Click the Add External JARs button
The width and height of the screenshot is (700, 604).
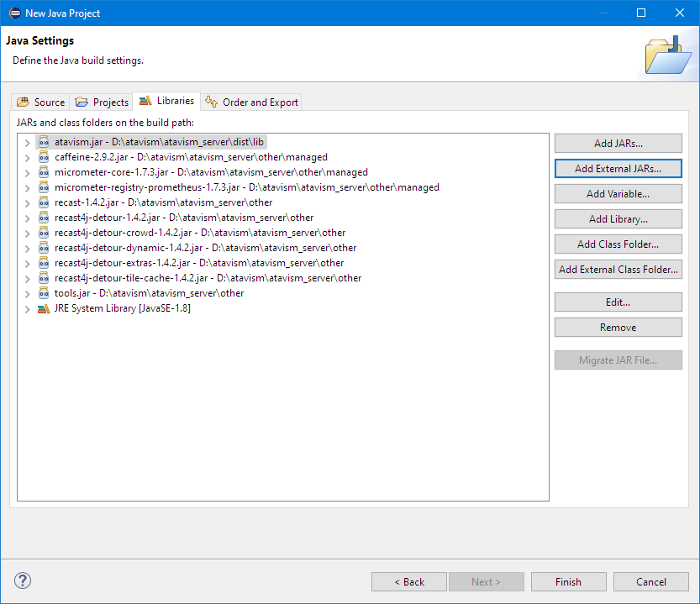(x=618, y=168)
